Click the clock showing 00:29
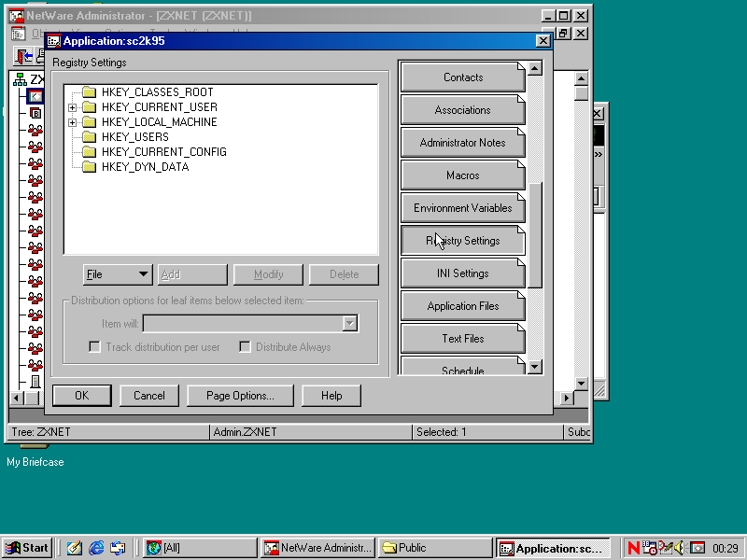Image resolution: width=747 pixels, height=560 pixels. tap(726, 549)
